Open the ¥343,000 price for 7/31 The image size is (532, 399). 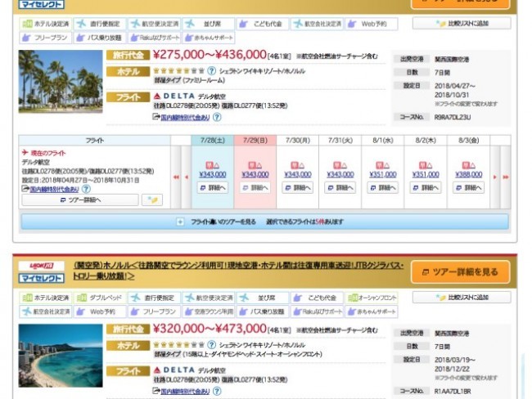pos(340,174)
